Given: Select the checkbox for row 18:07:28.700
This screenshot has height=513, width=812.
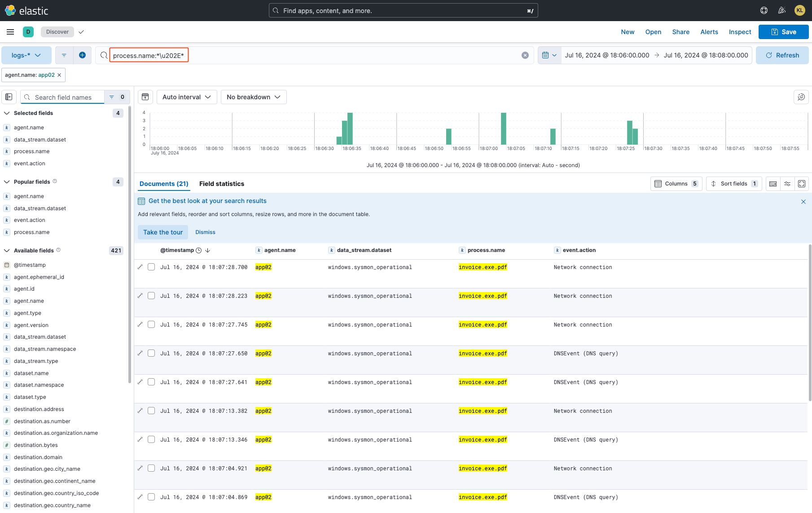Looking at the screenshot, I should coord(151,267).
